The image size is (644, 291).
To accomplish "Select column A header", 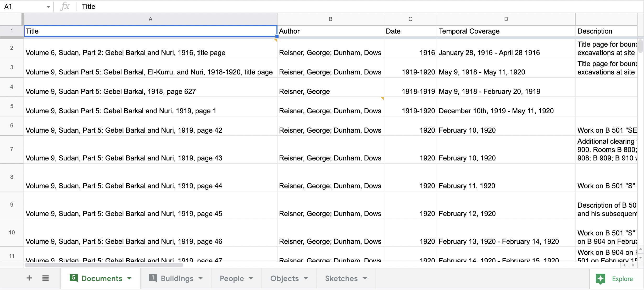I will point(151,19).
